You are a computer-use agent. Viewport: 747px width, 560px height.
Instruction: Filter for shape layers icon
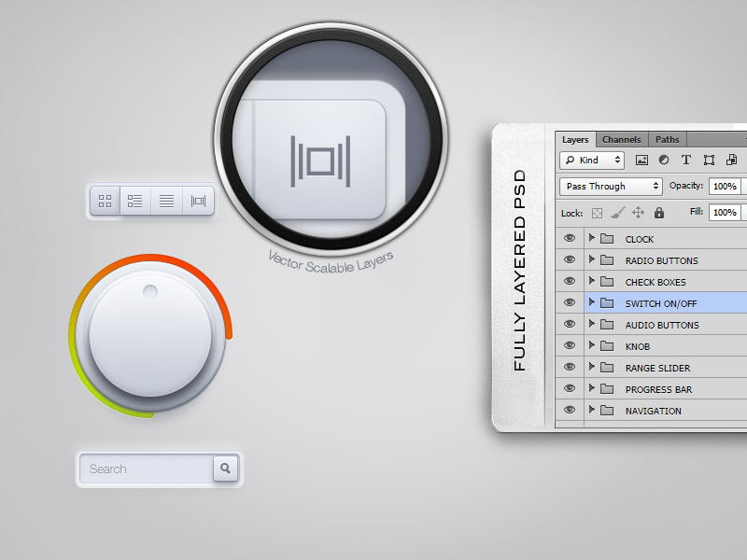(709, 160)
